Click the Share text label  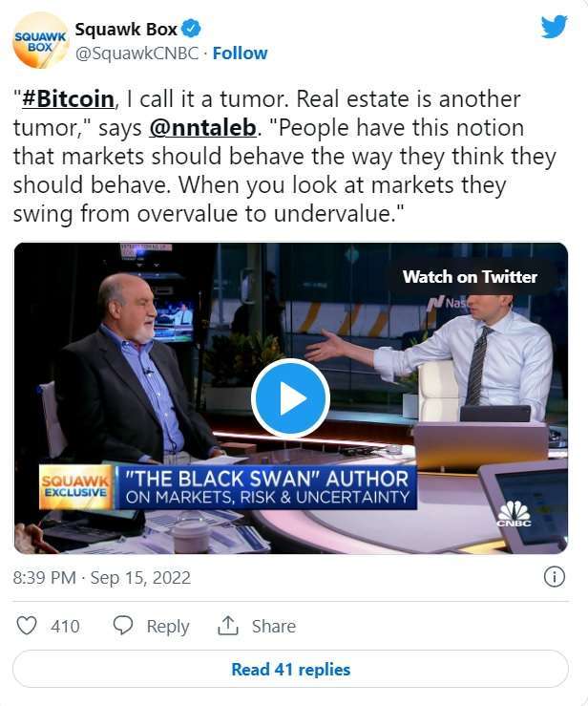click(274, 627)
